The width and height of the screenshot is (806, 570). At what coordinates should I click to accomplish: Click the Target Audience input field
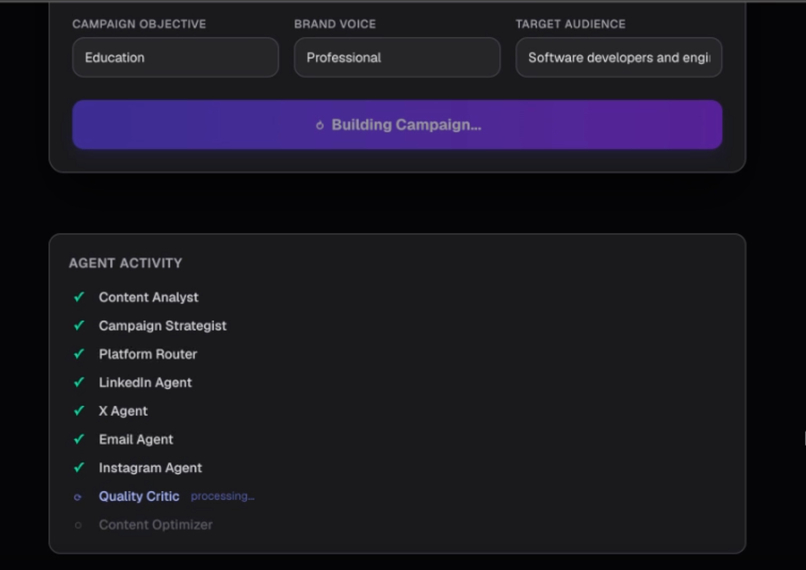coord(619,58)
